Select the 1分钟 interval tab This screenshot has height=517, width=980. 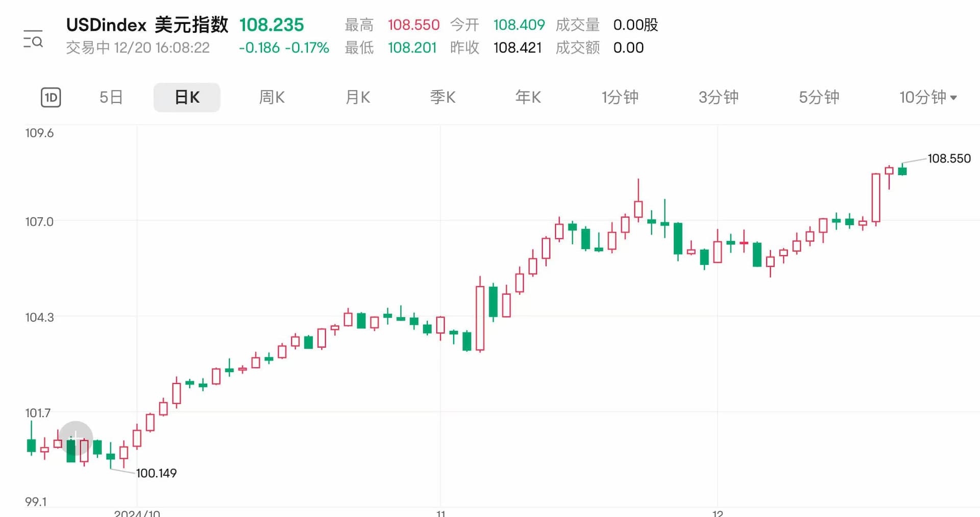coord(620,97)
